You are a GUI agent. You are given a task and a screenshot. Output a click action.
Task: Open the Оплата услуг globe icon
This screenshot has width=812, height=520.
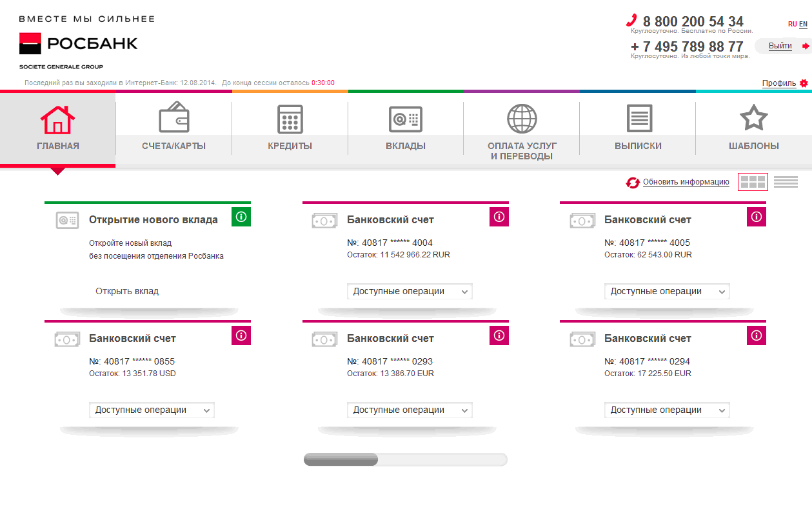click(522, 119)
